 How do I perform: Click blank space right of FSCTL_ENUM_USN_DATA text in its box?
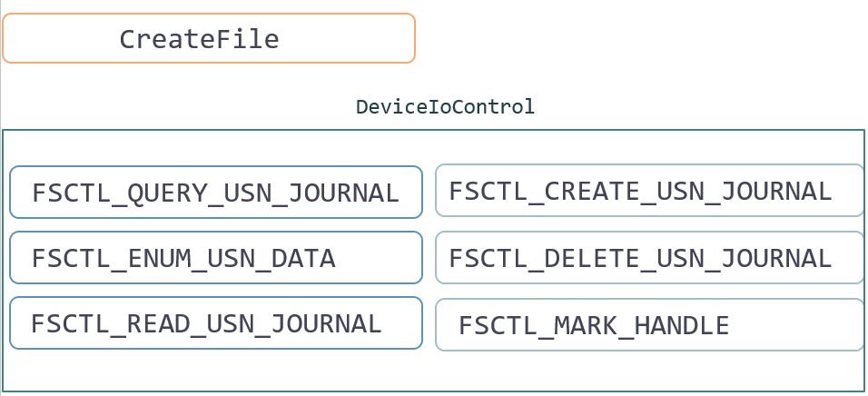[379, 258]
